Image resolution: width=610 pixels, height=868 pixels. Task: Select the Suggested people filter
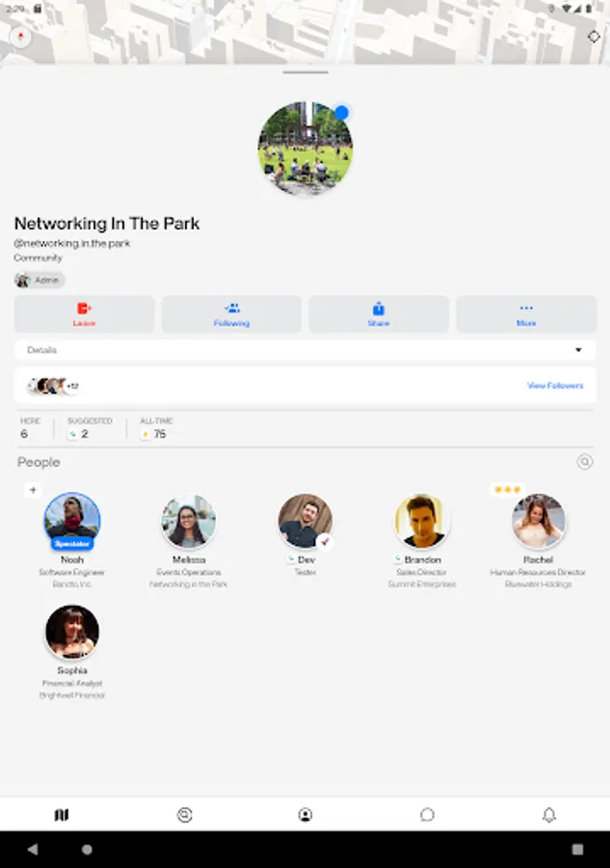(90, 428)
